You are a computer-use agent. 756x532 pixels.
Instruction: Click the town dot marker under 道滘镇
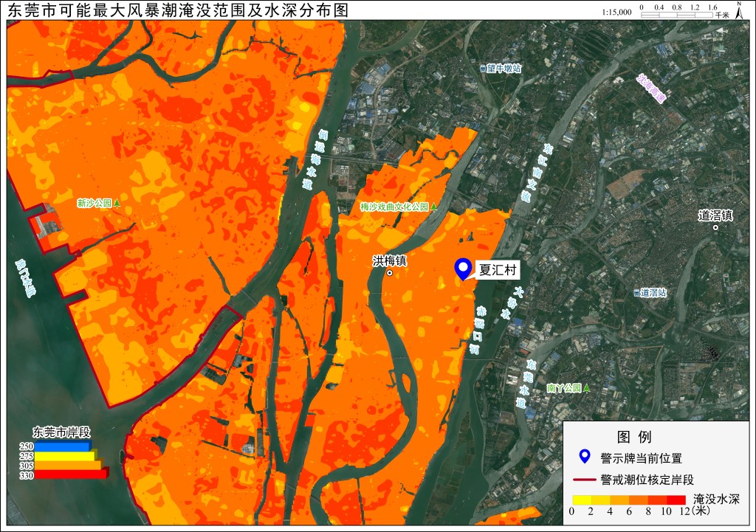(x=715, y=227)
